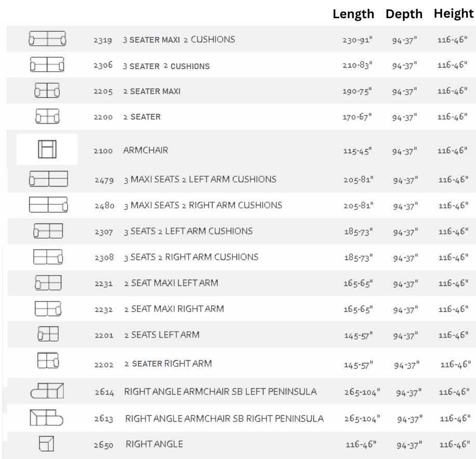Select the 2 Seater Maxi sofa diagram
The image size is (476, 459).
point(47,91)
